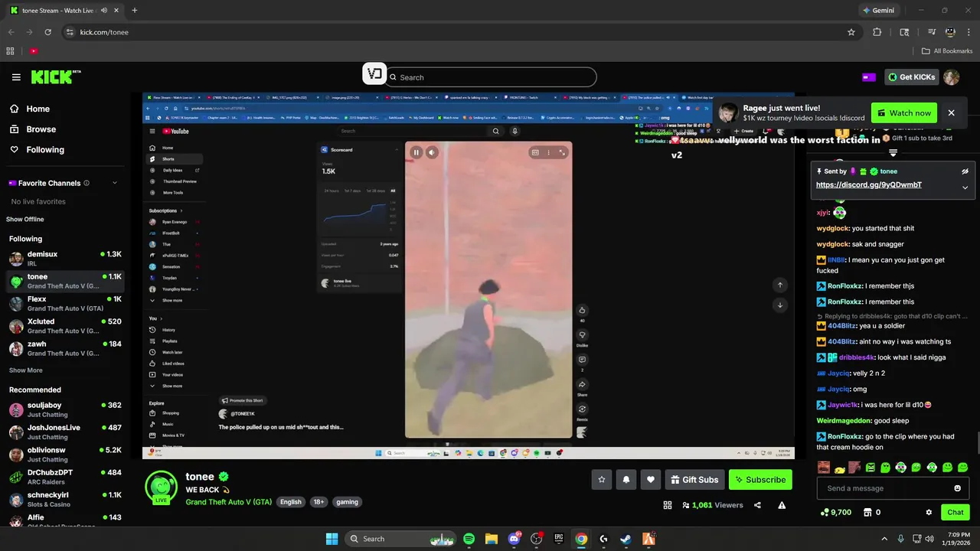Open Xcluted channel in Following

pyautogui.click(x=65, y=326)
